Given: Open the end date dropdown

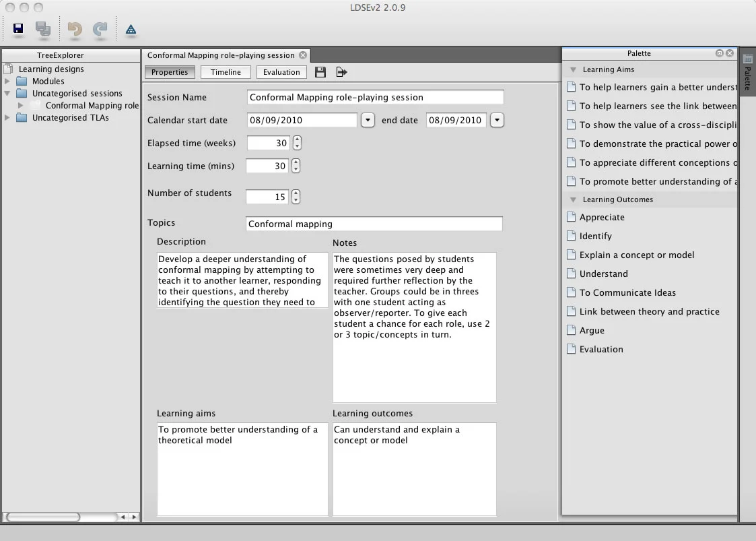Looking at the screenshot, I should pos(497,120).
